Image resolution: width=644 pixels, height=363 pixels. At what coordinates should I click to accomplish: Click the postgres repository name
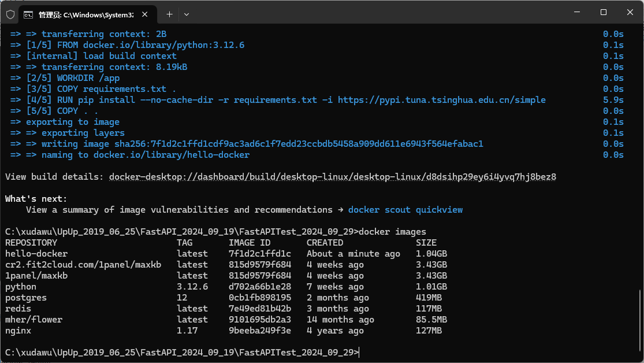tap(26, 298)
